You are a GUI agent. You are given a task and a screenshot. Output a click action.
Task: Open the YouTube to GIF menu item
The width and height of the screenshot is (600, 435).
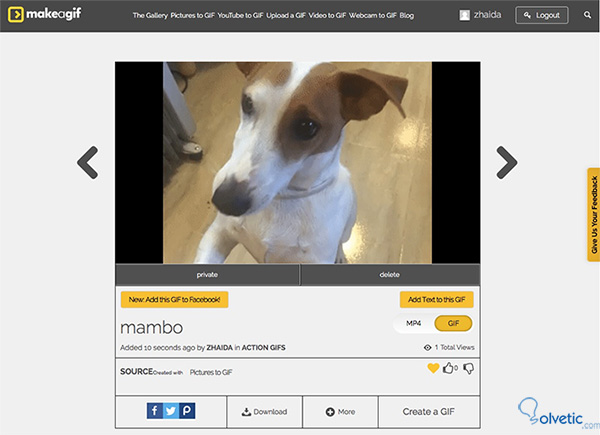point(240,15)
